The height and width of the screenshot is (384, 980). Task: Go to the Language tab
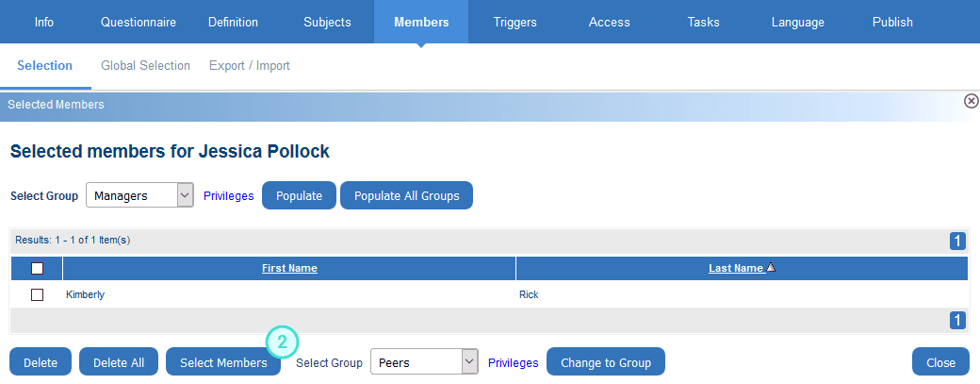pyautogui.click(x=797, y=22)
